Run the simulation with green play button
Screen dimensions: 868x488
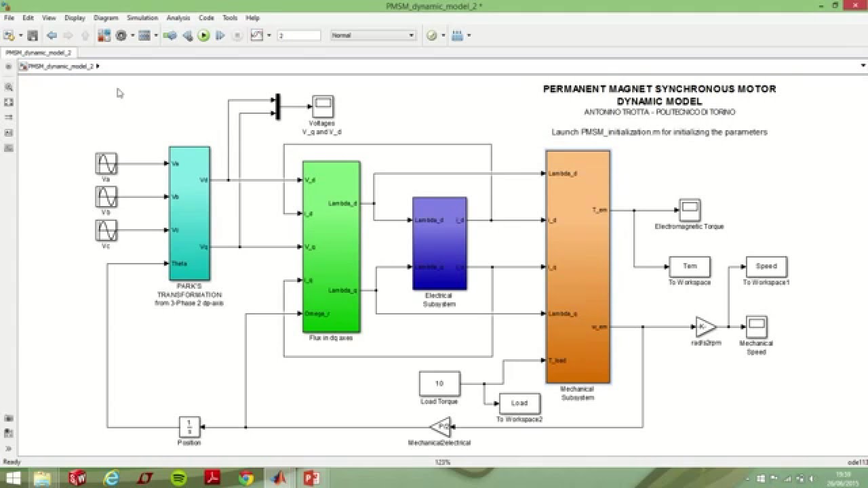tap(203, 35)
